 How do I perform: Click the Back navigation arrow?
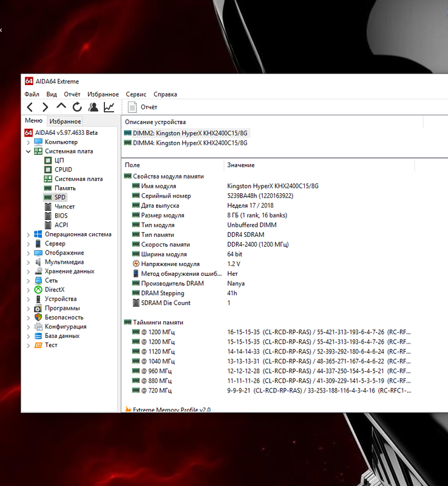click(30, 108)
